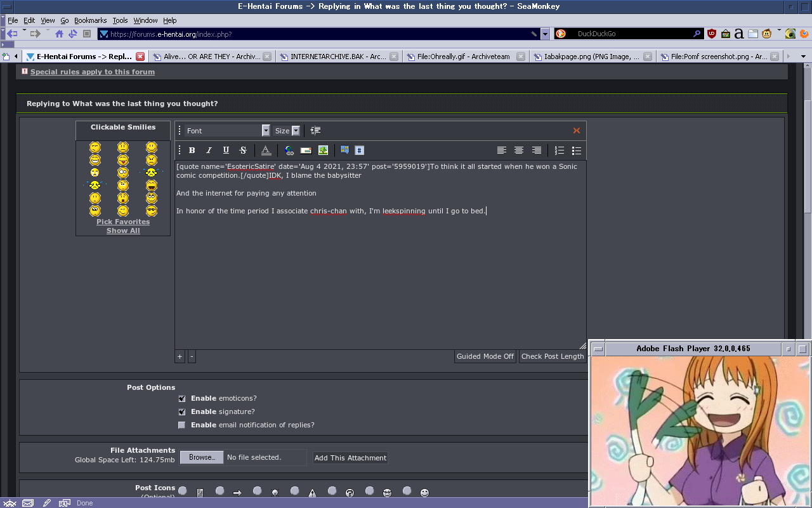The image size is (812, 508).
Task: Close the E-Hentai Forums tab
Action: click(140, 57)
